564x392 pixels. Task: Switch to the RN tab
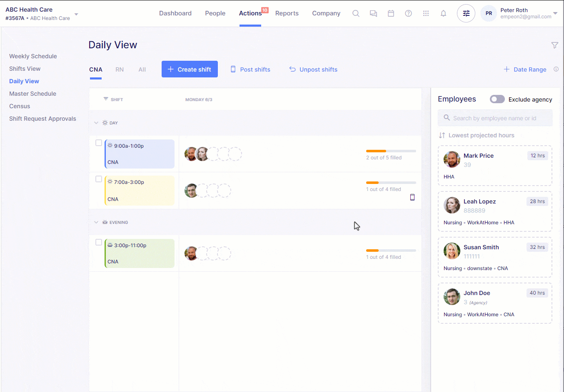point(120,69)
